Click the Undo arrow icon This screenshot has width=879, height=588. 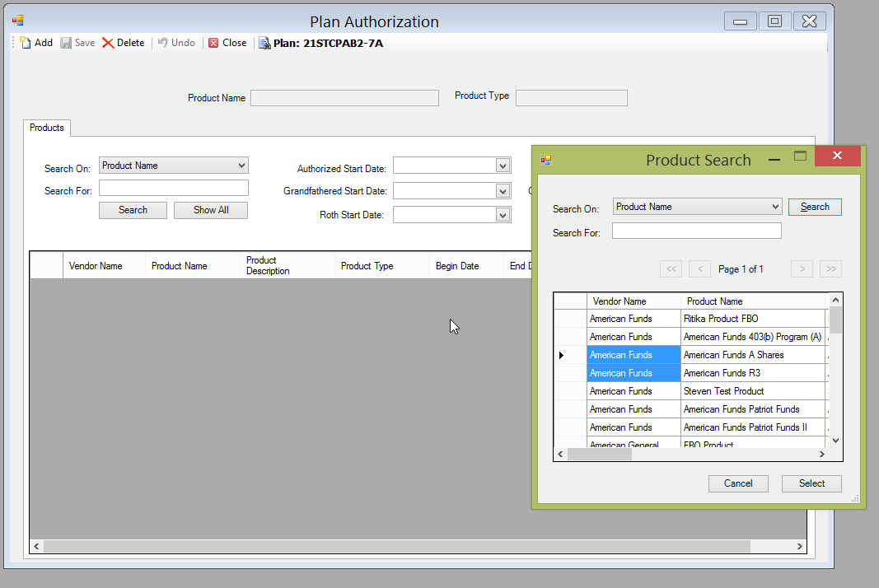(x=163, y=42)
